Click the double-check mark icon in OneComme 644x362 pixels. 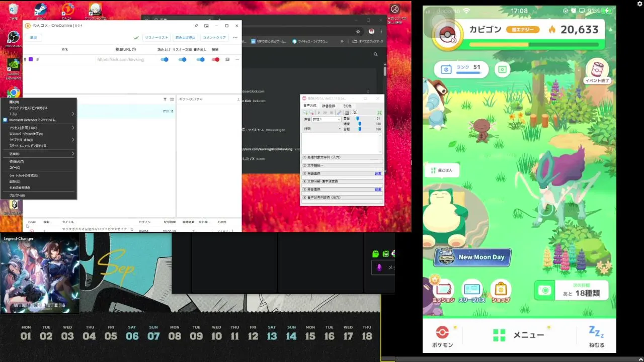tap(136, 38)
